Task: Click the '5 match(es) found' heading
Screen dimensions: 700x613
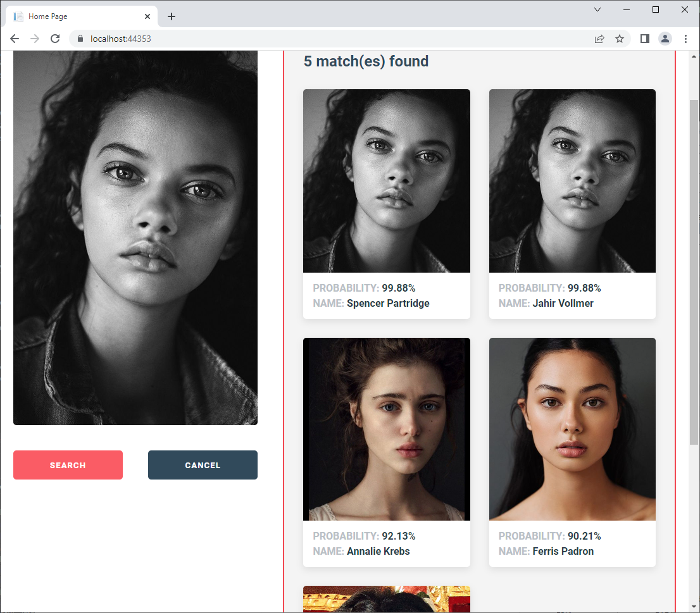Action: [366, 61]
